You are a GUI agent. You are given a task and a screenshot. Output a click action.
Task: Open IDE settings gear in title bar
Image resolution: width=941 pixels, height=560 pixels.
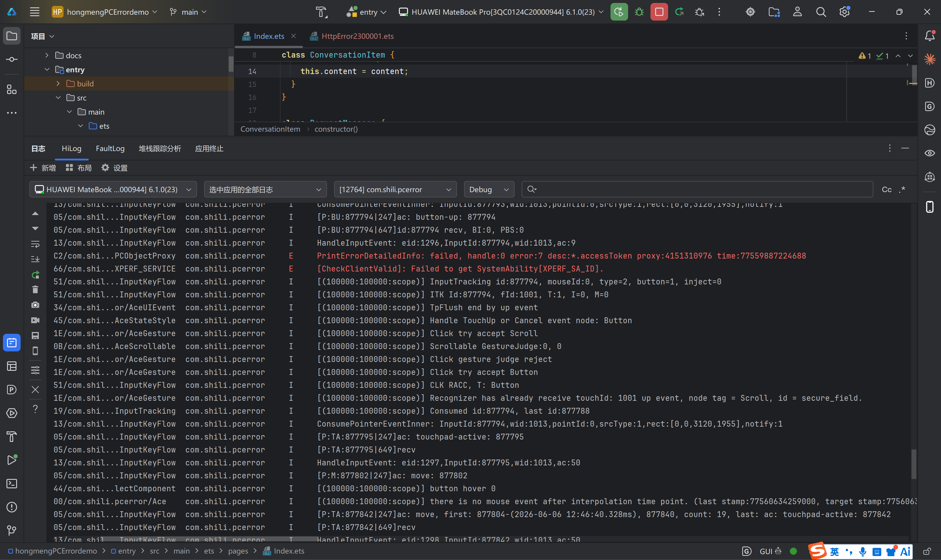(x=844, y=12)
